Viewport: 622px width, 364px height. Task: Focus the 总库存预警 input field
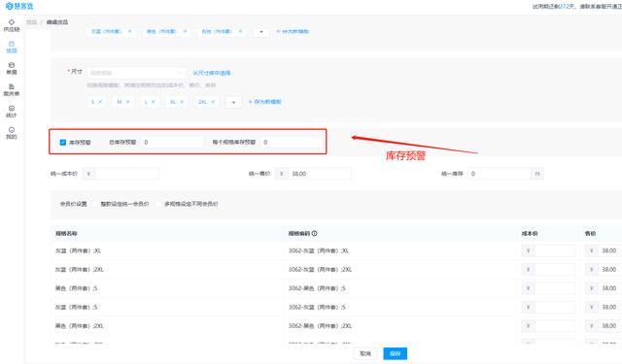pyautogui.click(x=172, y=142)
